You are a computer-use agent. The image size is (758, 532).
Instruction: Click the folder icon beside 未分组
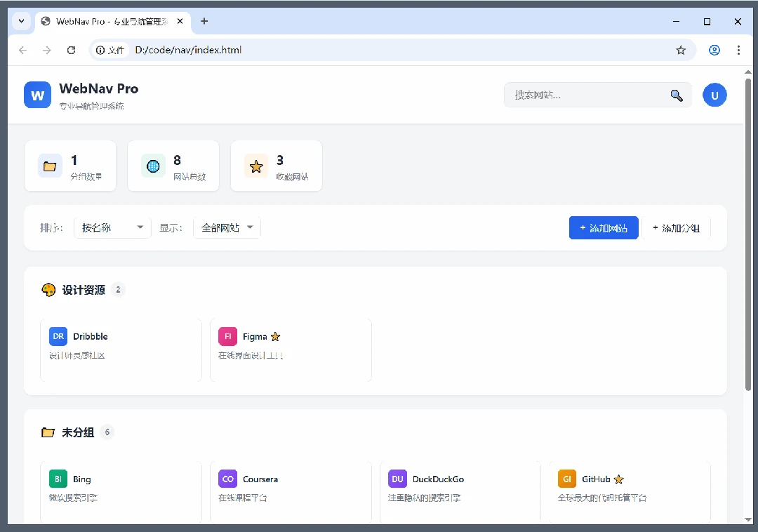pyautogui.click(x=48, y=432)
